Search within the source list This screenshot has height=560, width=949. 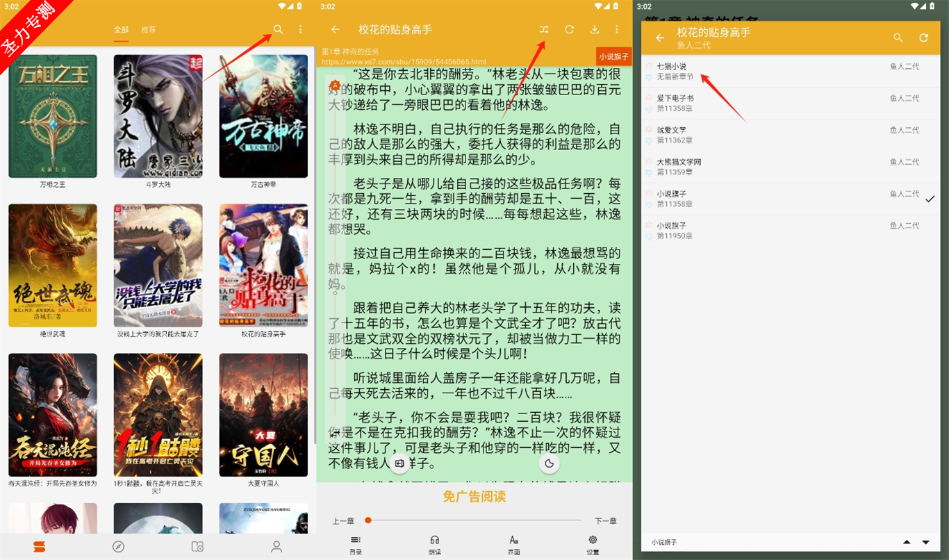click(898, 38)
